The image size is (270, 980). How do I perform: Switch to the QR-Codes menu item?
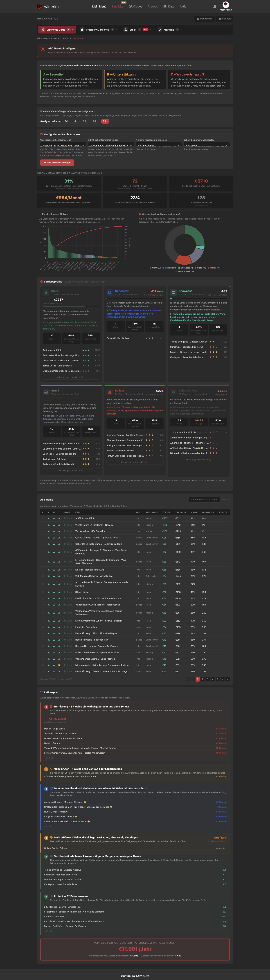point(135,6)
